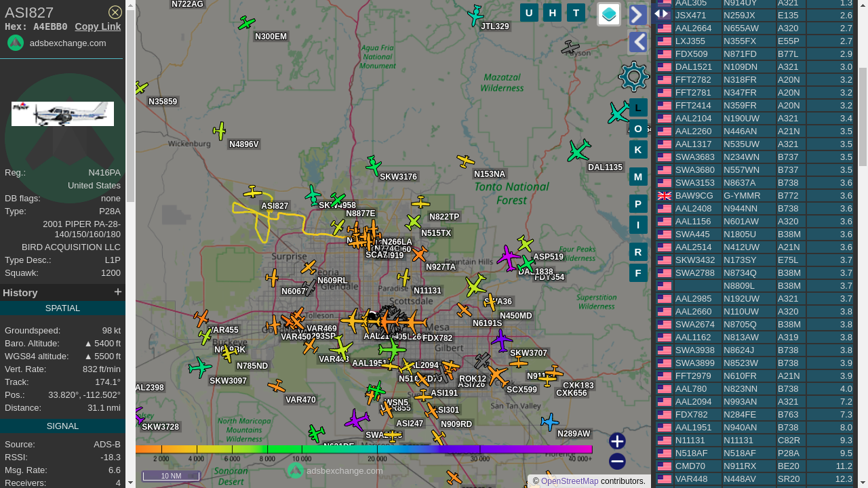Viewport: 868px width, 488px height.
Task: Select the yellow ASI827 aircraft icon
Action: 252,192
